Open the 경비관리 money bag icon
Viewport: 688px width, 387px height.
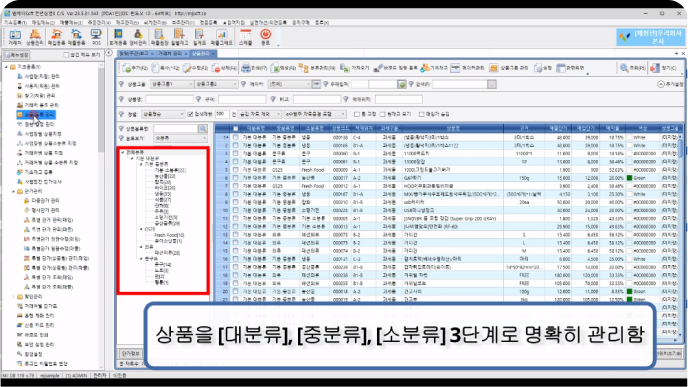tap(138, 37)
